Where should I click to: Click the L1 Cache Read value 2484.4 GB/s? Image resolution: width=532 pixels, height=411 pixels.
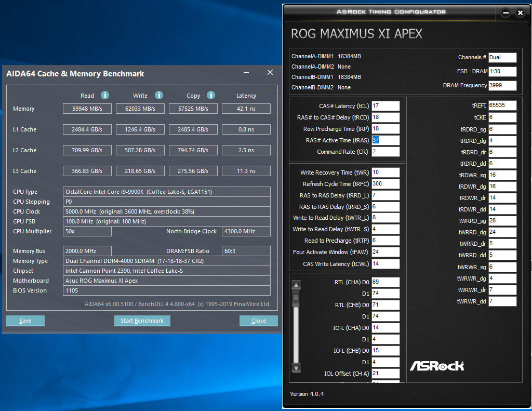(87, 129)
